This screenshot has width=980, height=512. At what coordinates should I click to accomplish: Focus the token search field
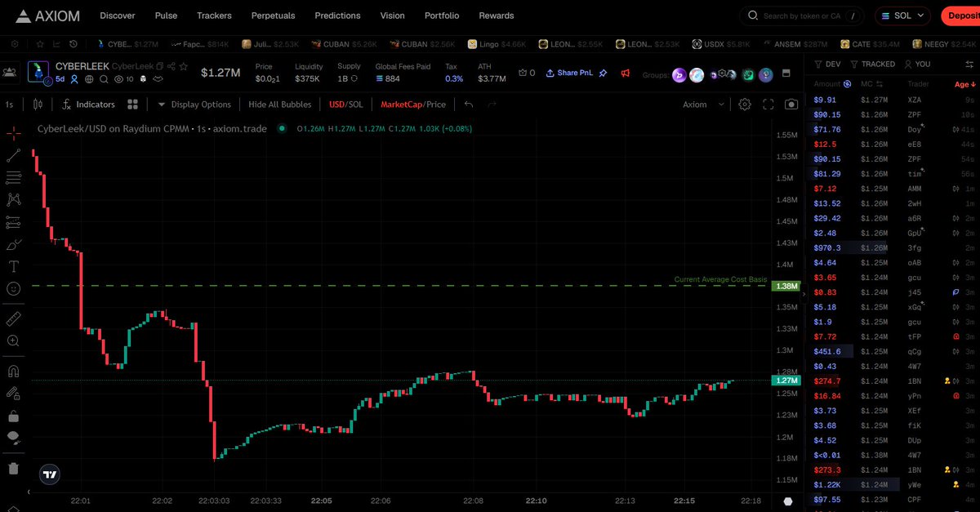coord(802,16)
